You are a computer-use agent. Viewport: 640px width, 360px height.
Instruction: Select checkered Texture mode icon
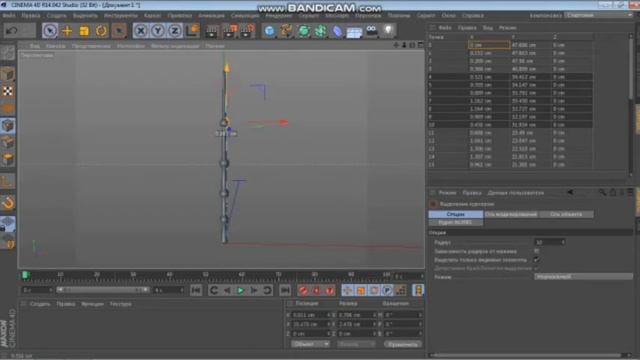(7, 91)
